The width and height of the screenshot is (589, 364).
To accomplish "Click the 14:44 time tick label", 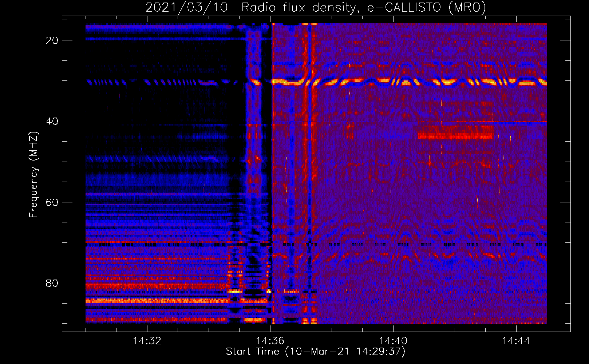I will (x=516, y=341).
